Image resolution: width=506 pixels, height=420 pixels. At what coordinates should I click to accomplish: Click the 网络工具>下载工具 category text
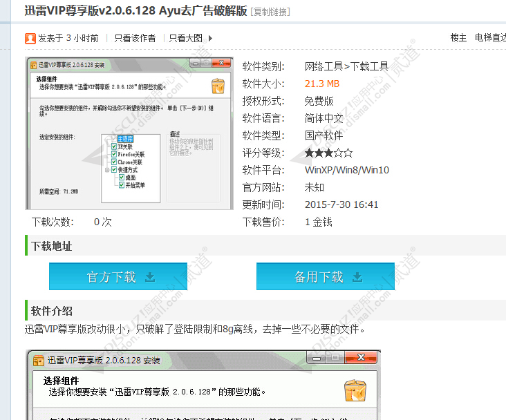[x=346, y=66]
